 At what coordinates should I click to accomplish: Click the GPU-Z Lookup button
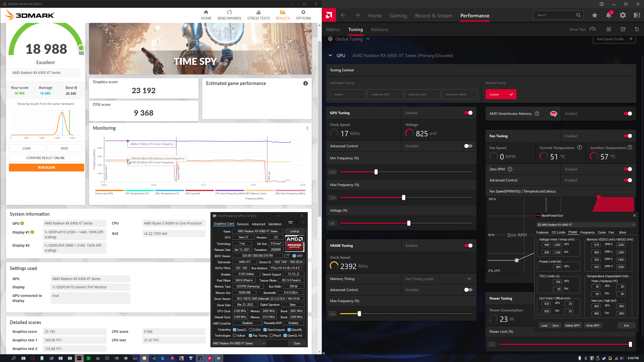(295, 231)
